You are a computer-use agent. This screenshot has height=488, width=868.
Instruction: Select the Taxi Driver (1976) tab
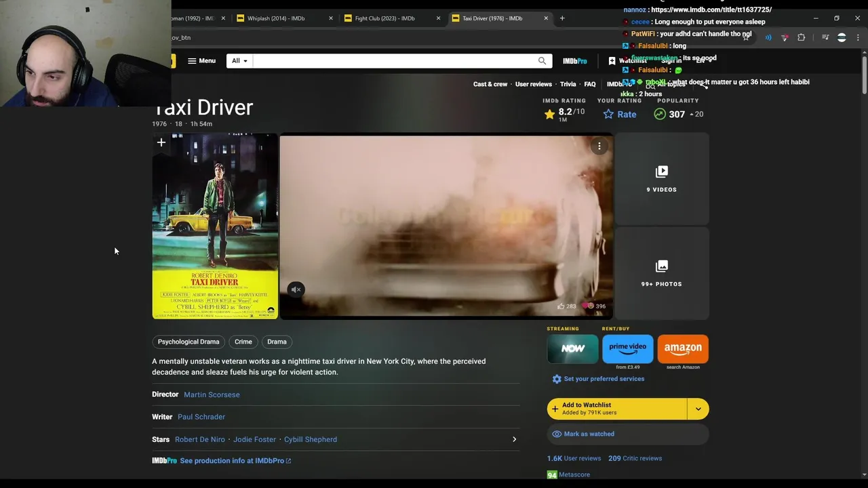492,18
